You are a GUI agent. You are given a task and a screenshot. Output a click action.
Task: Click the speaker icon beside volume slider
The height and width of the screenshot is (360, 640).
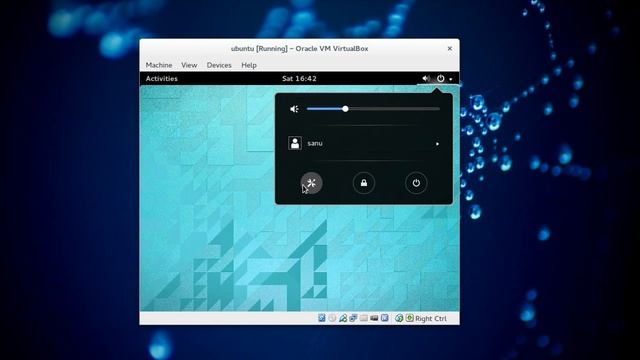point(294,109)
